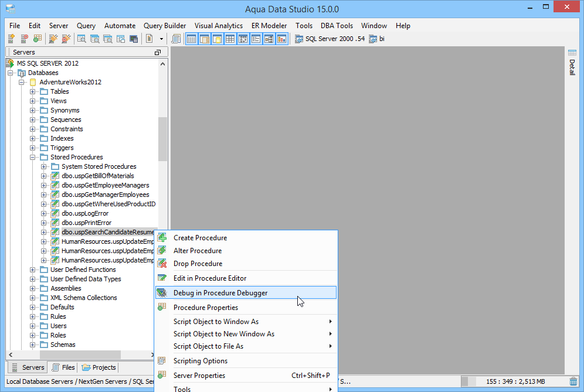Screen dimensions: 584x392
Task: Select the MS SQL SERVER 2012 root node
Action: tap(47, 63)
